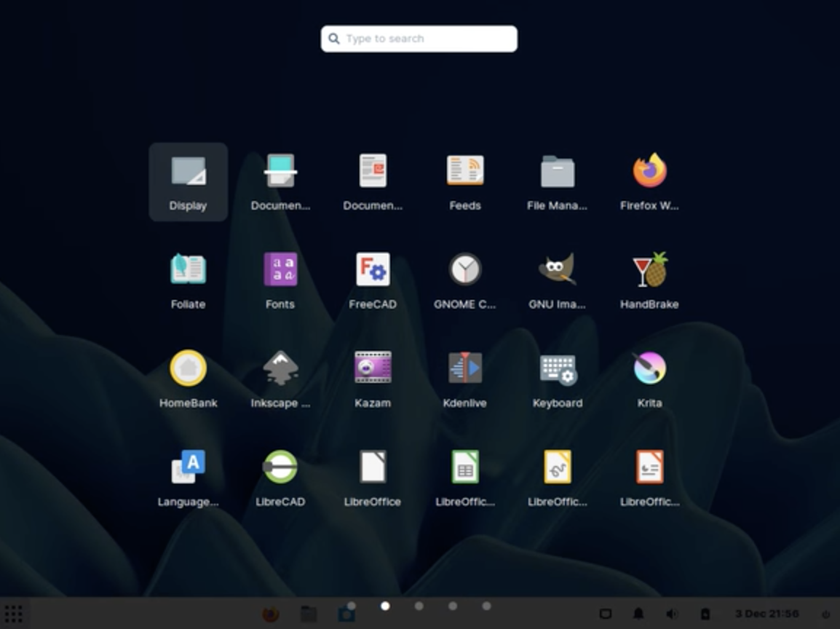This screenshot has width=840, height=629.
Task: Open LibreOffice with yellow drawing icon
Action: 557,478
